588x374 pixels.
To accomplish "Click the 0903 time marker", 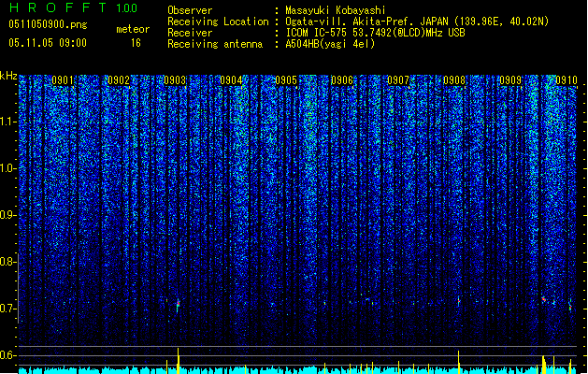I will 175,80.
